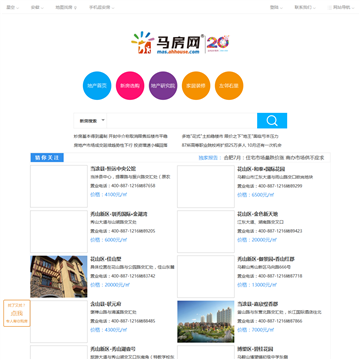
Task: Click the blank thumbnail of the 4300元 listing
Action: point(59,322)
